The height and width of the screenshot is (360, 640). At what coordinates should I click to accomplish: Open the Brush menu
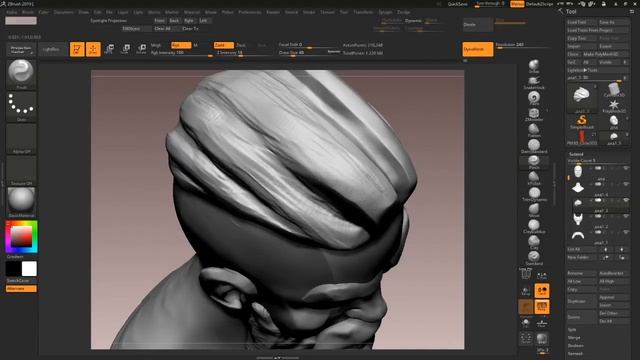tap(28, 12)
